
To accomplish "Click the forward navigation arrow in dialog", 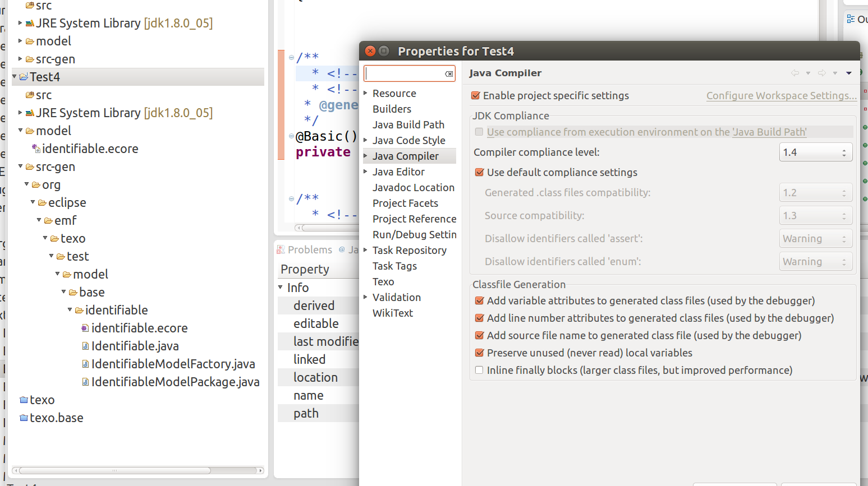I will point(822,73).
